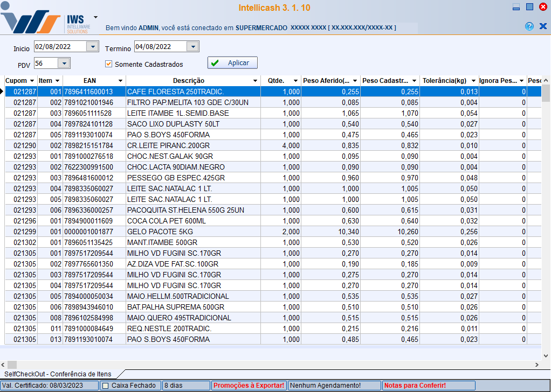
Task: Toggle the Somente Cadastrados checkbox
Action: [109, 64]
